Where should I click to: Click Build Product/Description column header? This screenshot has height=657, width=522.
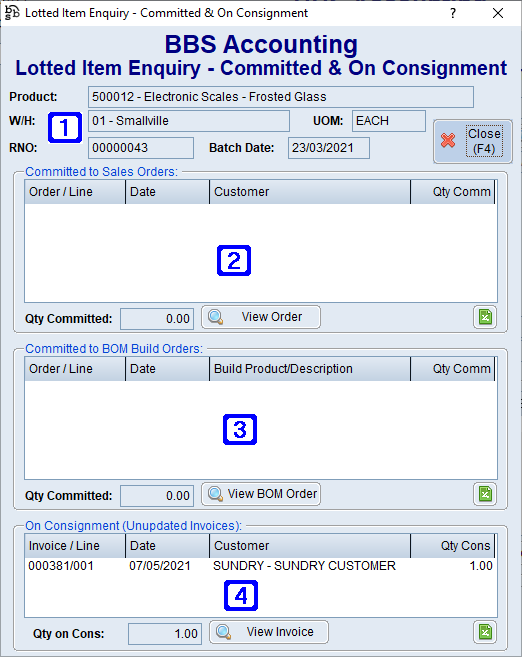tap(310, 369)
